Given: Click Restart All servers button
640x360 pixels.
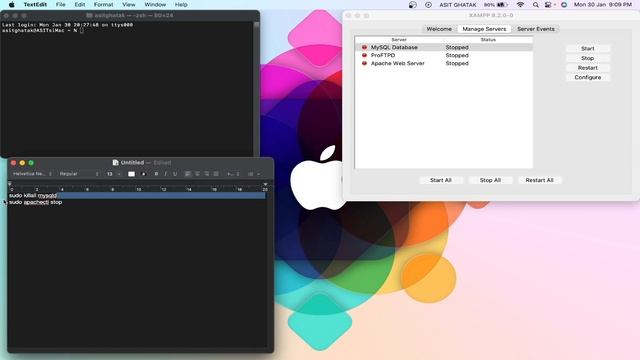Looking at the screenshot, I should [539, 180].
